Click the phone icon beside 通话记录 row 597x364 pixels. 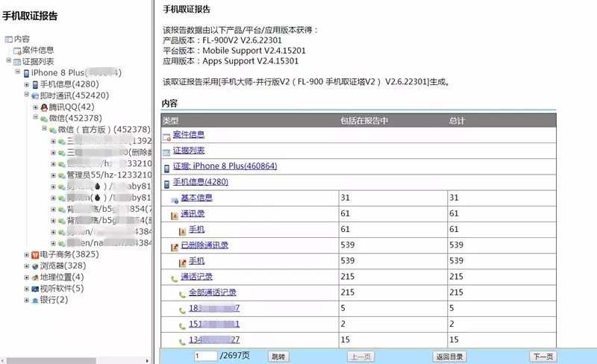pyautogui.click(x=175, y=279)
